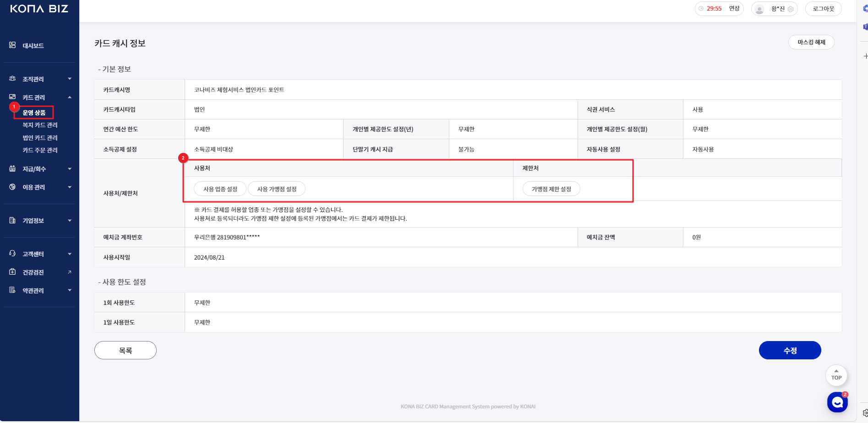This screenshot has height=423, width=868.
Task: Click the 기업정보 building icon
Action: (x=12, y=220)
